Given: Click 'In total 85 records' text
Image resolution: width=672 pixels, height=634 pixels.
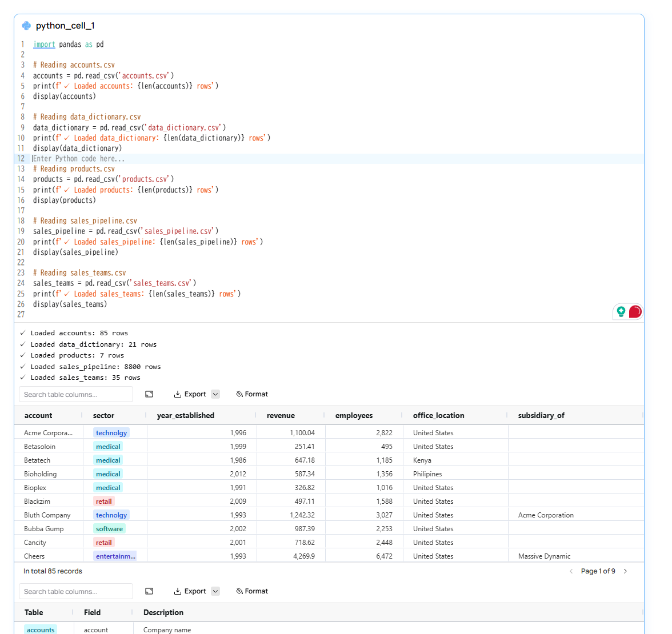Looking at the screenshot, I should [x=53, y=571].
